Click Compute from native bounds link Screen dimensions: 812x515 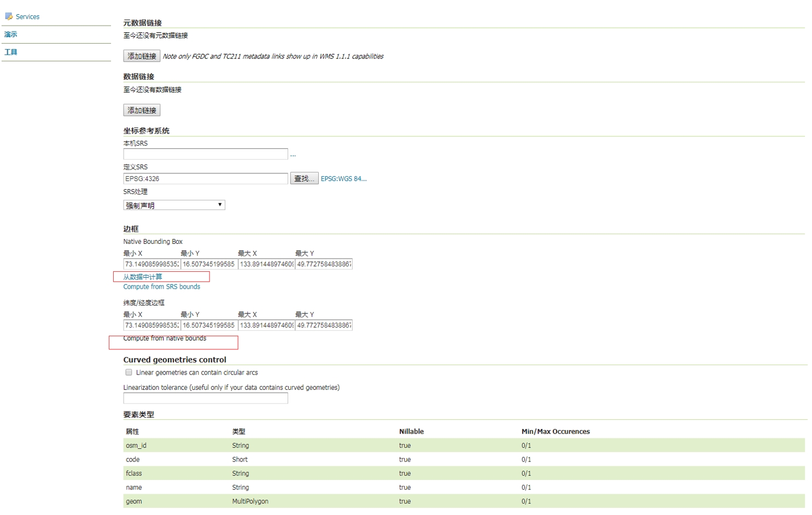[x=165, y=338]
